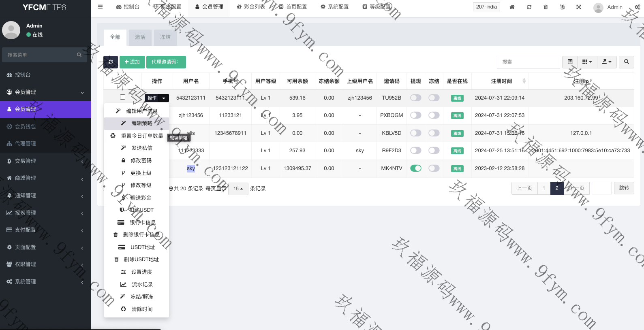Click the green 添加 button
644x330 pixels.
coord(132,62)
